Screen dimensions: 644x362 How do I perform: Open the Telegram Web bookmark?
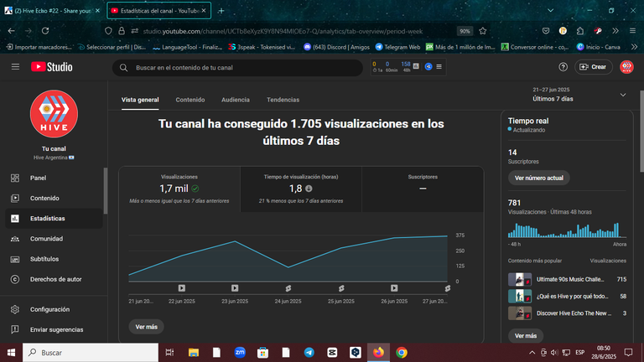pyautogui.click(x=397, y=47)
